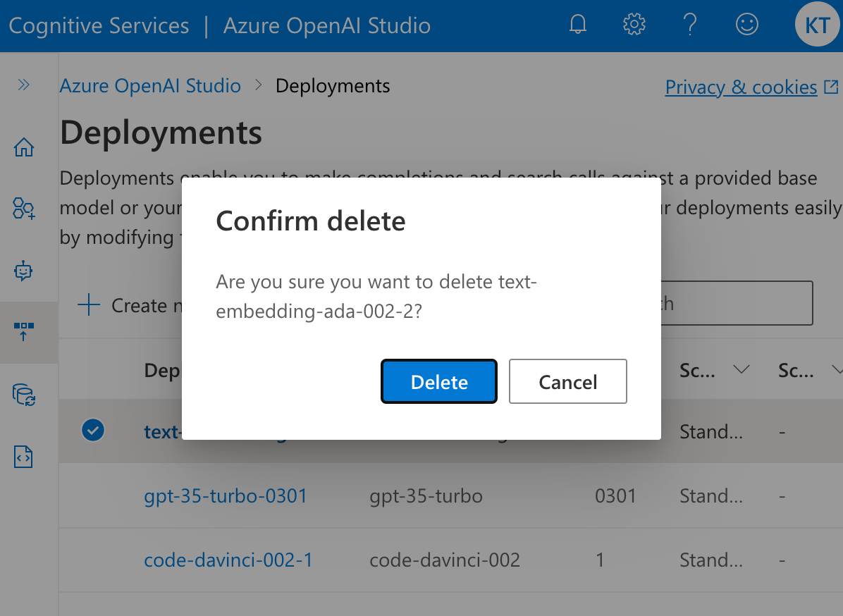Image resolution: width=843 pixels, height=616 pixels.
Task: Select the Models sidebar icon
Action: [23, 209]
